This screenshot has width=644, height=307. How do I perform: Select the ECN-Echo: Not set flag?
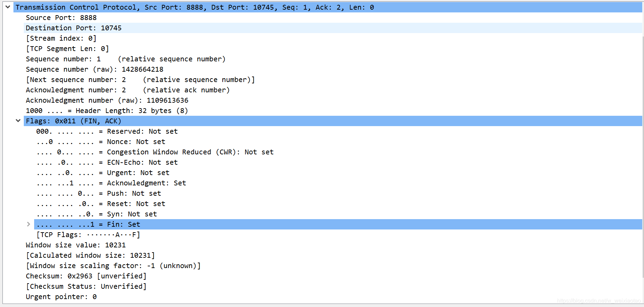point(338,162)
